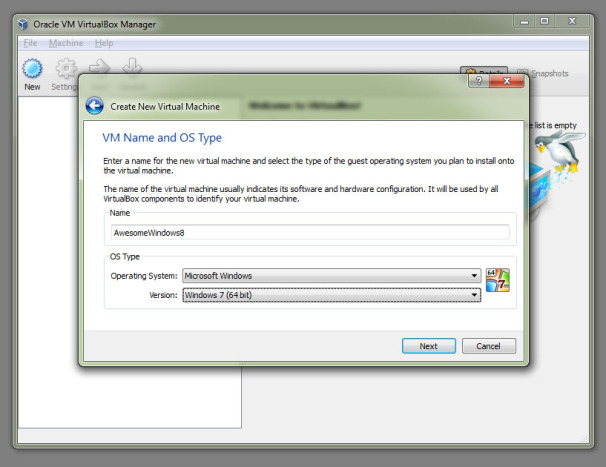
Task: Click the wizard help question mark button
Action: (479, 81)
